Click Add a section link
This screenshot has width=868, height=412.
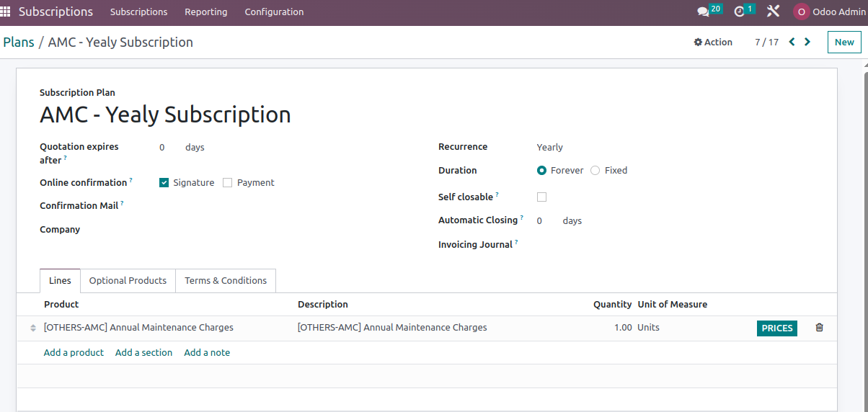coord(144,352)
